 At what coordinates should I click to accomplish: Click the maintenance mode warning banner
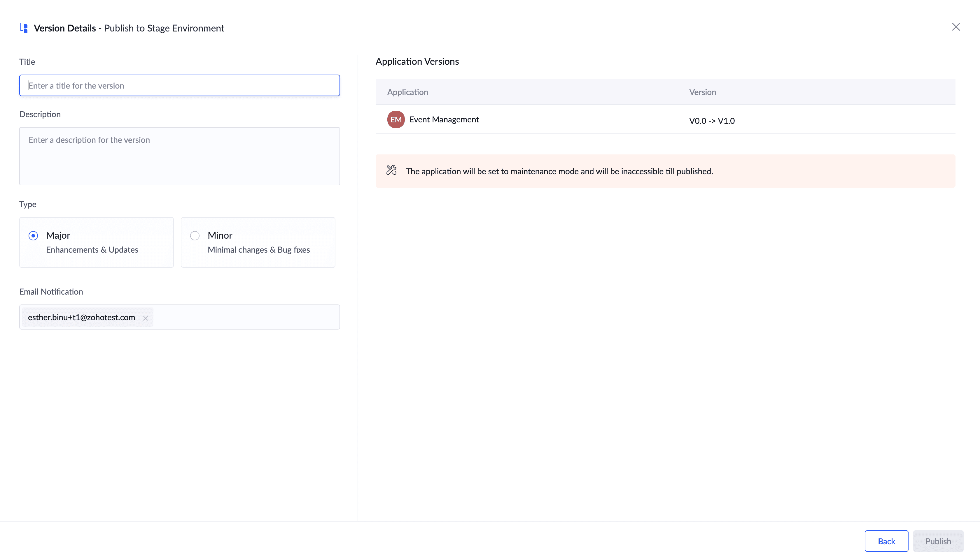pyautogui.click(x=665, y=171)
